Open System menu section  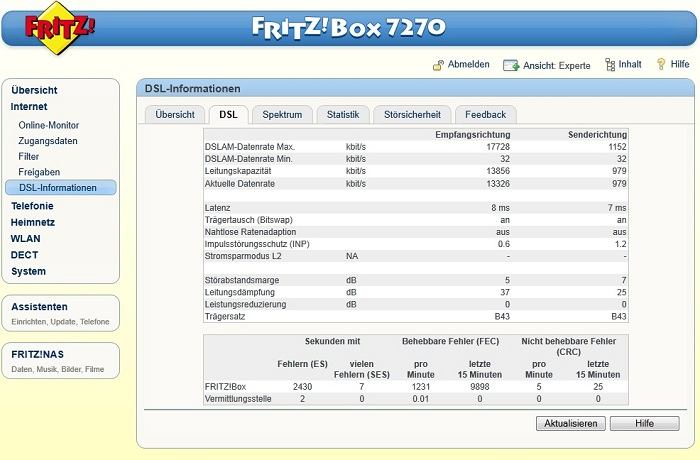29,272
